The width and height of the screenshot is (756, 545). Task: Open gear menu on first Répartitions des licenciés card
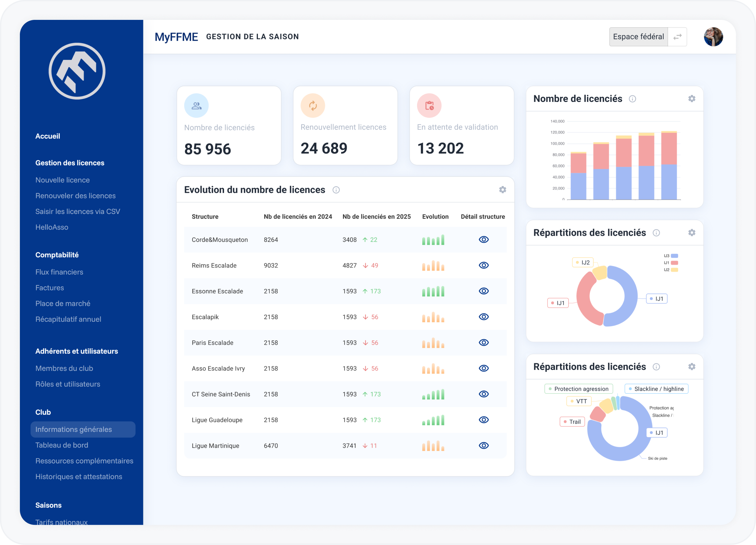click(691, 233)
